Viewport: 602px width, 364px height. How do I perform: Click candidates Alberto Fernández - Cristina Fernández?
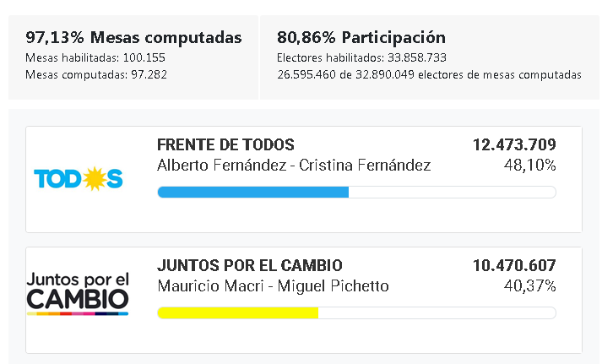(294, 165)
